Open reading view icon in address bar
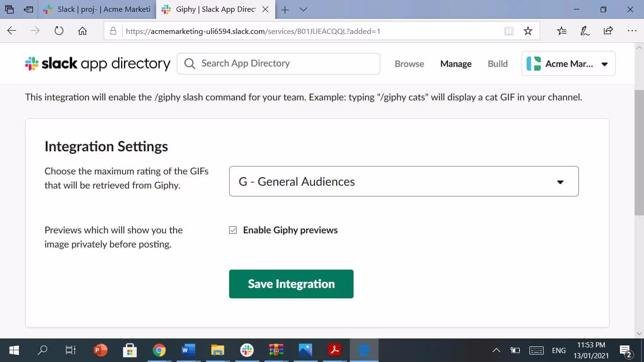The image size is (644, 362). 509,31
